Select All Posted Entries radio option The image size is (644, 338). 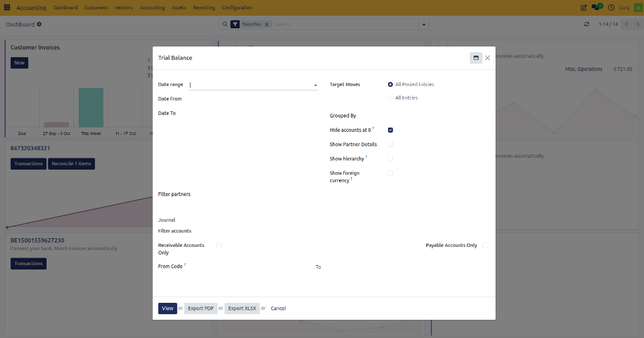point(390,84)
